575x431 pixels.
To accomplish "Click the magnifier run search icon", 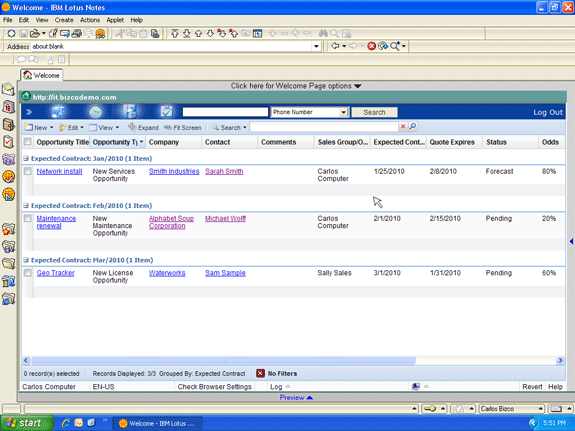I will [x=413, y=127].
